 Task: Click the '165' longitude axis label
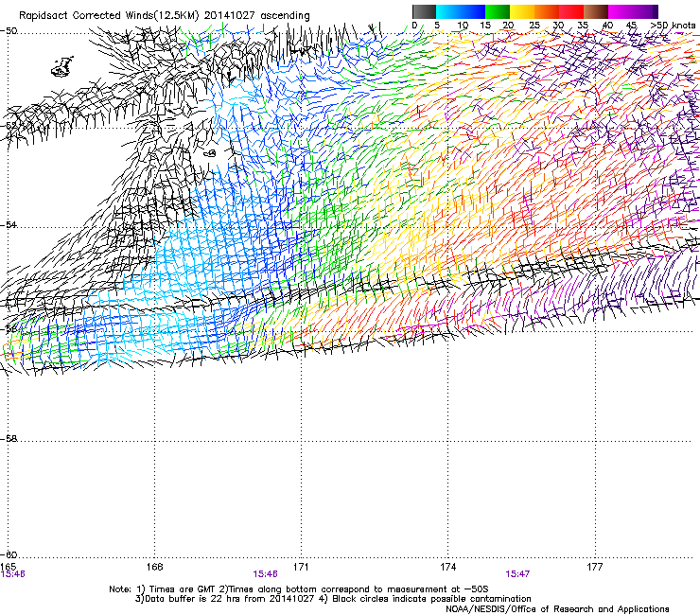click(x=8, y=567)
